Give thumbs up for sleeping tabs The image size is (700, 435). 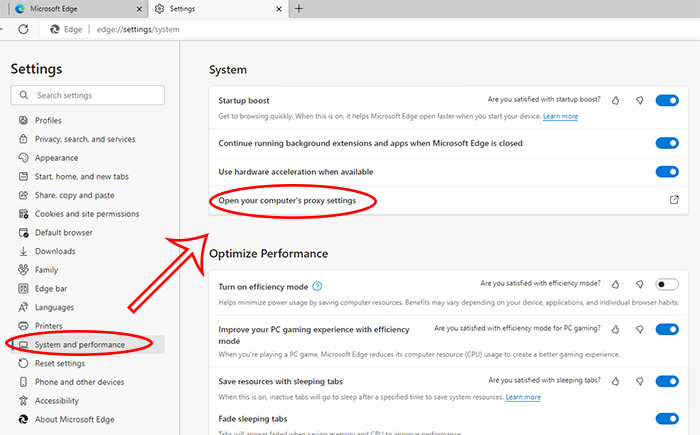pyautogui.click(x=616, y=381)
